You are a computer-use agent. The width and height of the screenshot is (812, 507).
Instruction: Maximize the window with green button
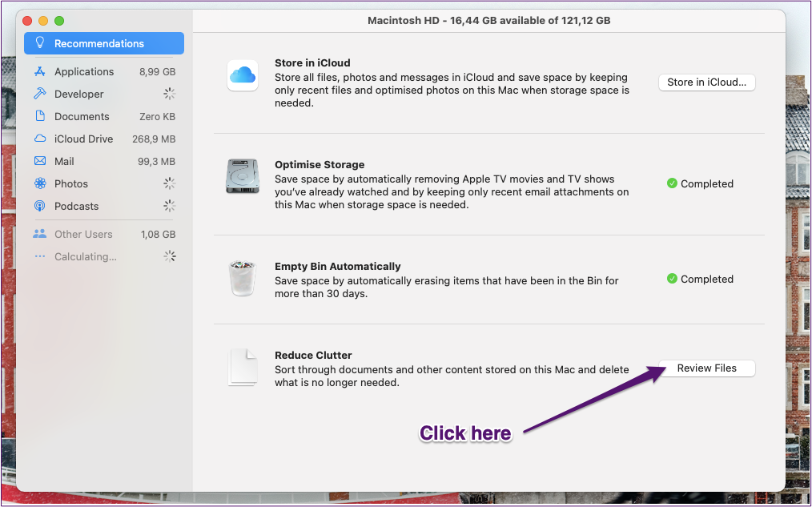tap(59, 21)
